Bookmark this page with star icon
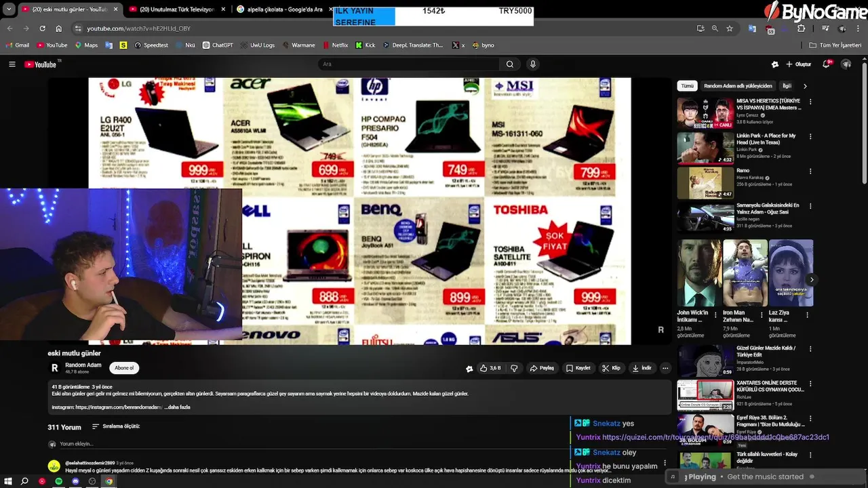 tap(730, 28)
